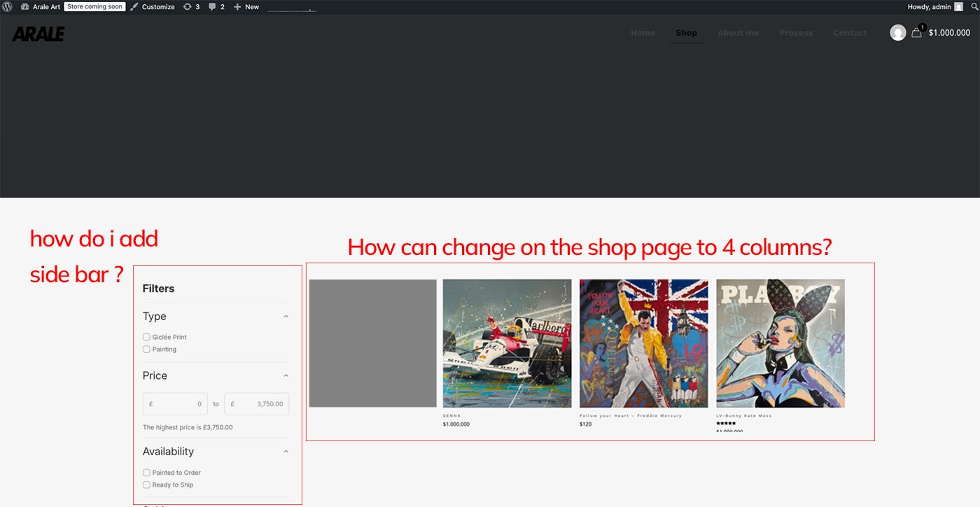This screenshot has width=980, height=507.
Task: Open the Arale Art site dashboard icon
Action: pyautogui.click(x=25, y=6)
